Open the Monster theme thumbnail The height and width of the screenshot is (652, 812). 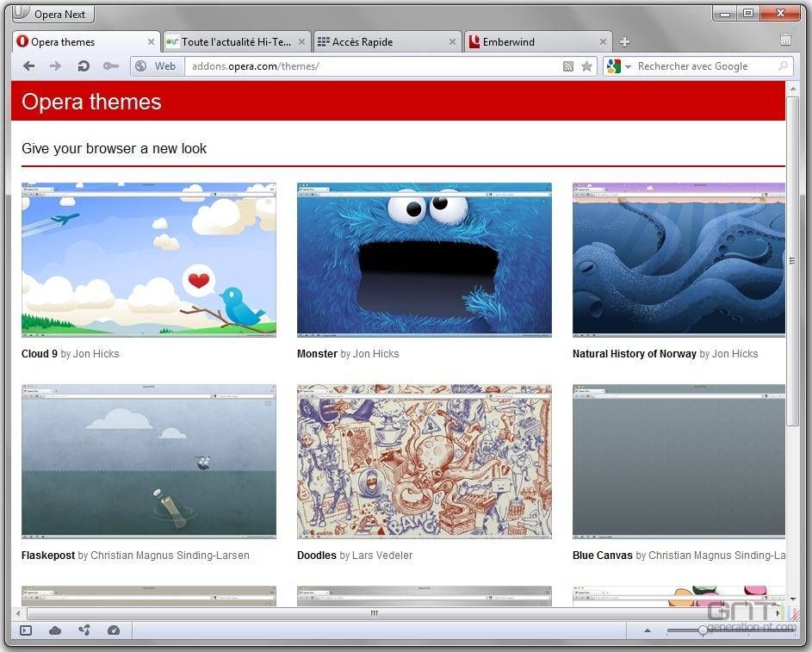425,260
